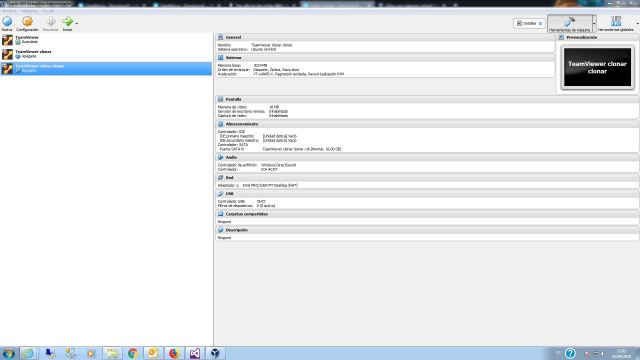This screenshot has height=360, width=640.
Task: Open the Descripción section heading link
Action: (237, 230)
